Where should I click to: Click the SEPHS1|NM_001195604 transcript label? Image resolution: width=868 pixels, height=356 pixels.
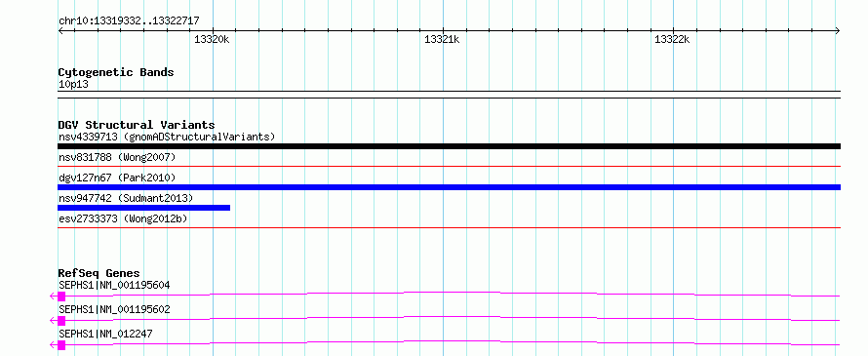click(114, 286)
